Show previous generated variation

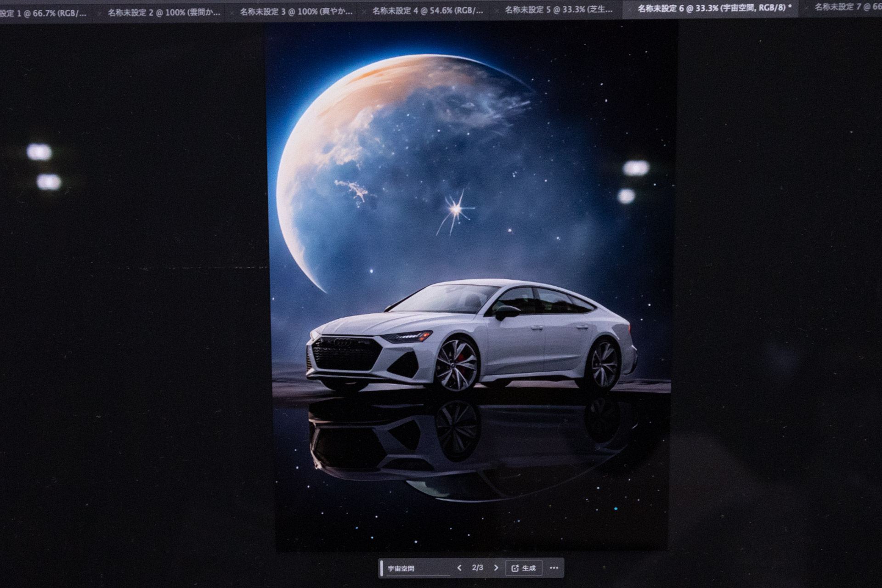tap(459, 568)
